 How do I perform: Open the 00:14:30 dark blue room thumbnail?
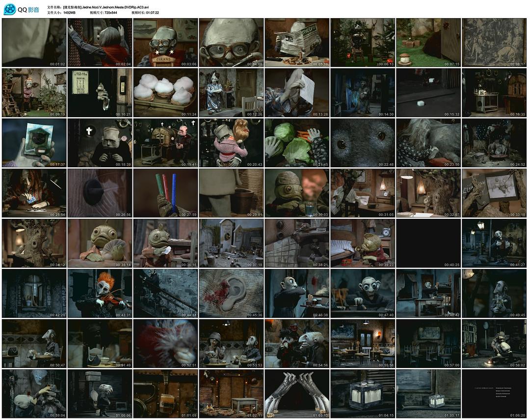point(363,93)
